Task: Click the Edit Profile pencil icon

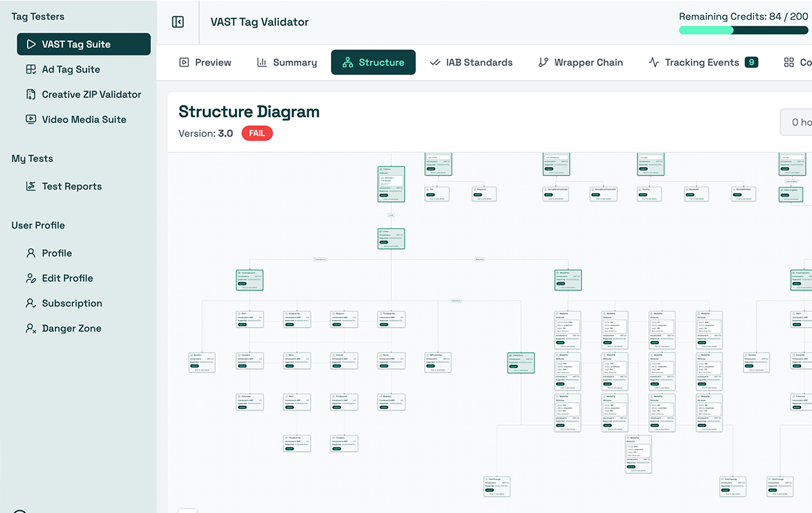Action: click(32, 278)
